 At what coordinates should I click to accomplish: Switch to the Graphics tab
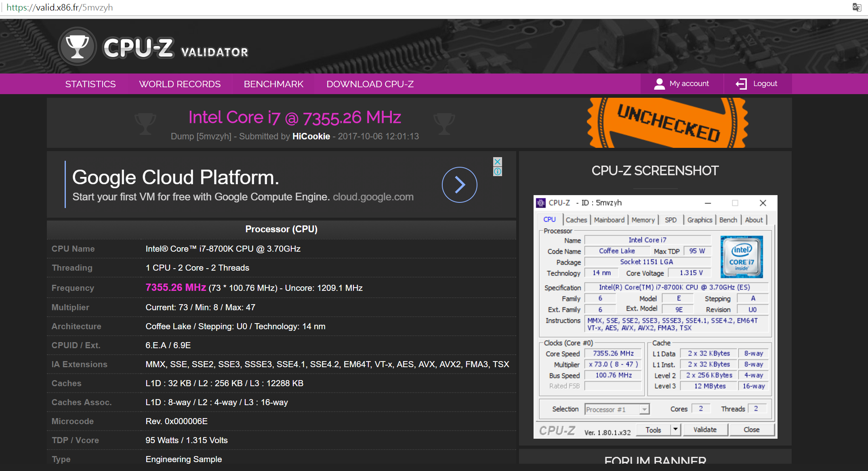point(700,220)
